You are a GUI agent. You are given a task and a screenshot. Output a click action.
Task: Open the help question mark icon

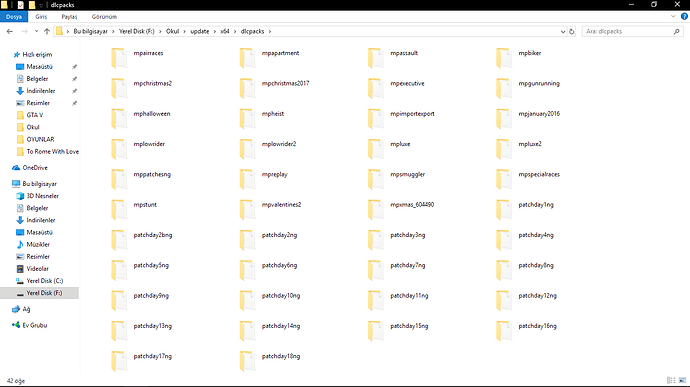(x=684, y=16)
